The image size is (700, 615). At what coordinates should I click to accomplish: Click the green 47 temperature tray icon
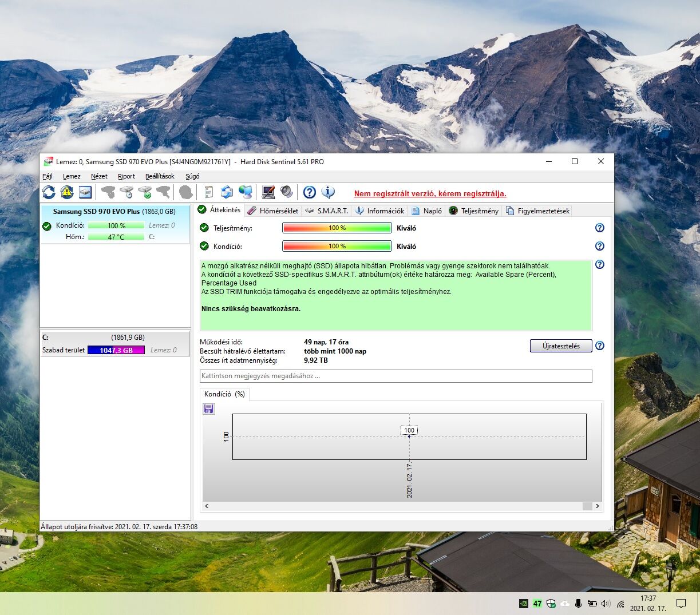537,603
